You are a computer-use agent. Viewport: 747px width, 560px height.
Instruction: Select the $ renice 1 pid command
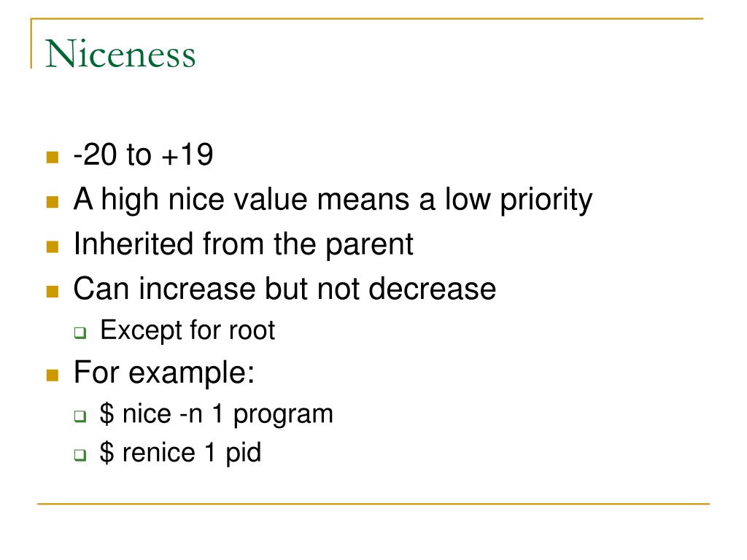tap(181, 452)
